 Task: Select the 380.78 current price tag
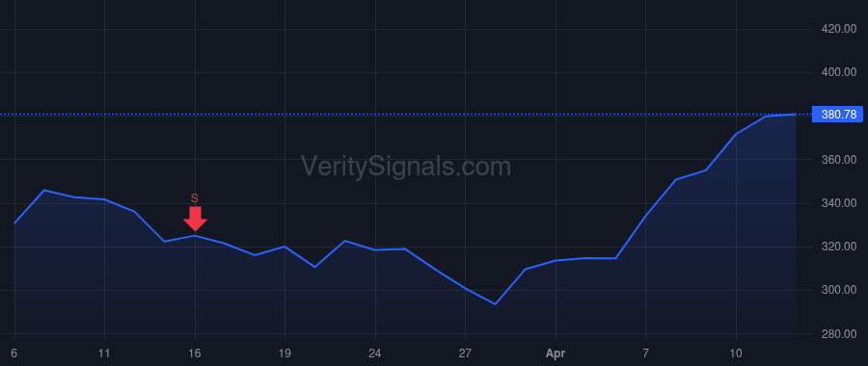point(839,115)
